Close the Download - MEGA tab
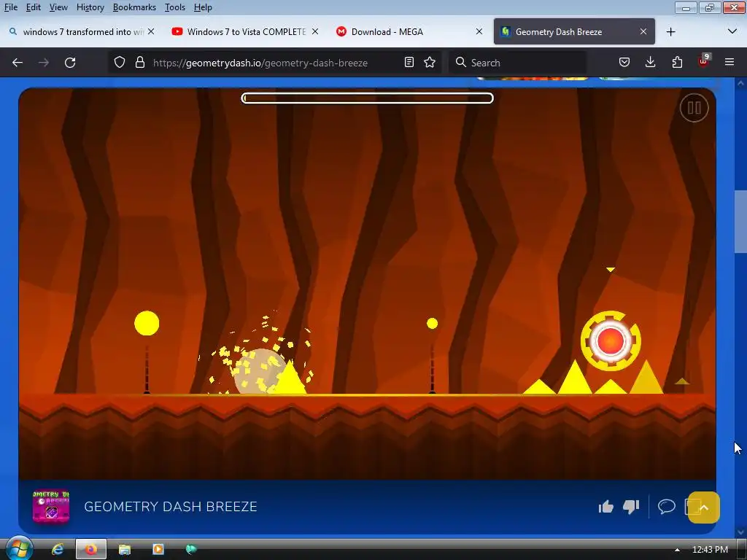The width and height of the screenshot is (747, 560). [x=479, y=31]
